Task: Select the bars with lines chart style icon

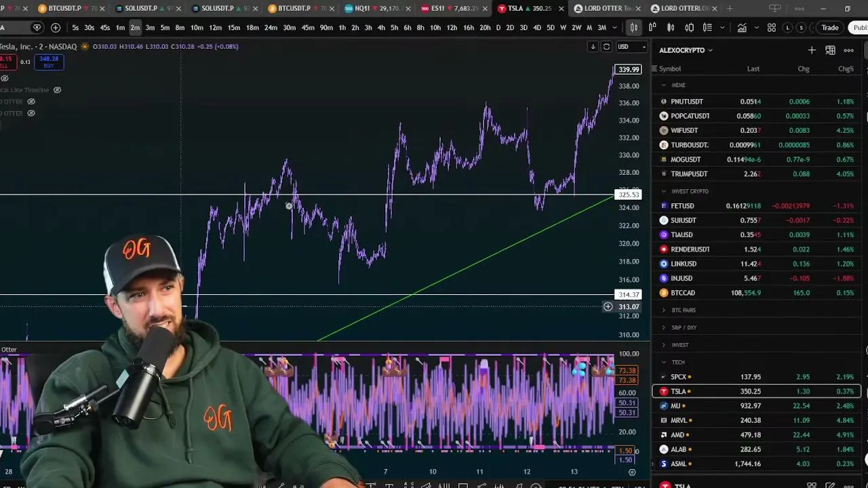Action: [707, 28]
